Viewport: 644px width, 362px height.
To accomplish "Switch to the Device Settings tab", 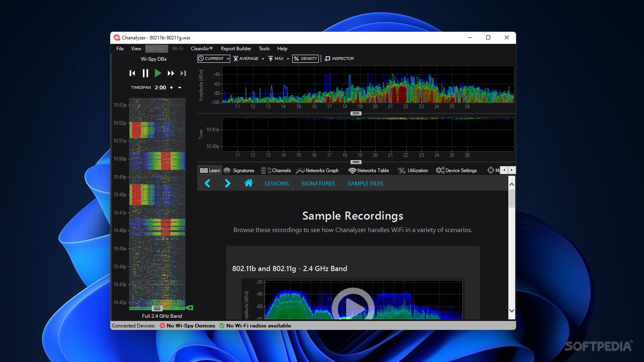I will [456, 171].
